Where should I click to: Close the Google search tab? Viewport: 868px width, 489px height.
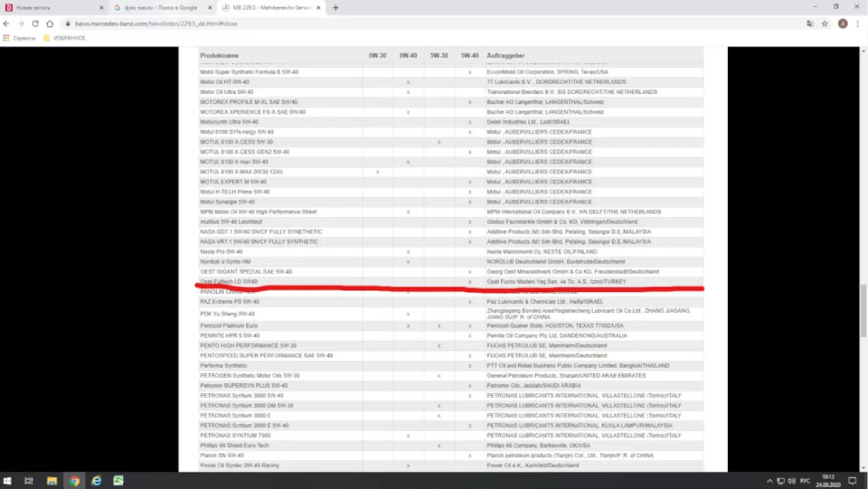coord(210,8)
